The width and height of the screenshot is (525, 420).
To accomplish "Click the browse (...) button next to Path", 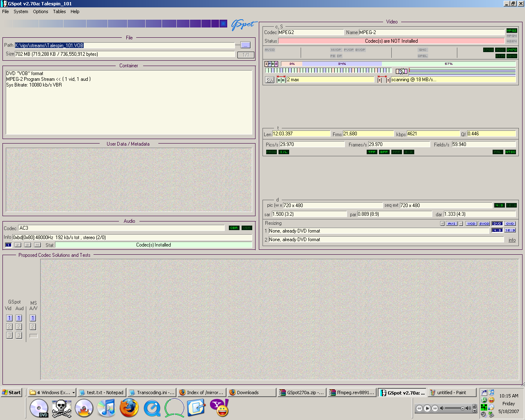I will (245, 45).
